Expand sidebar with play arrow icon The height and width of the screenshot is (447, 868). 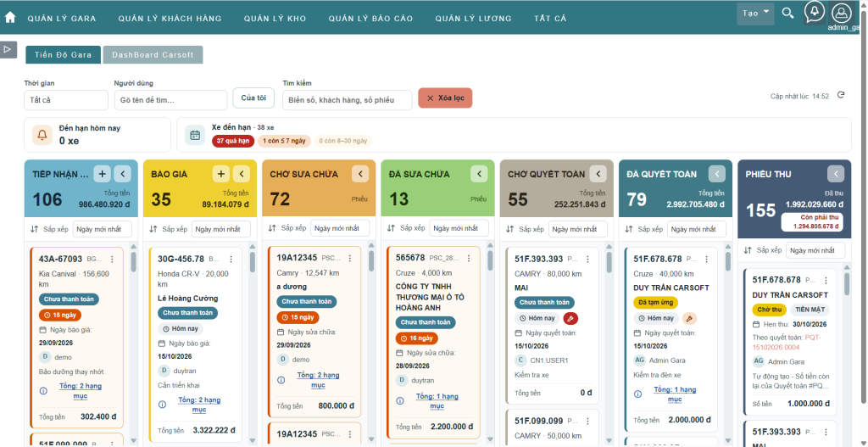[7, 49]
